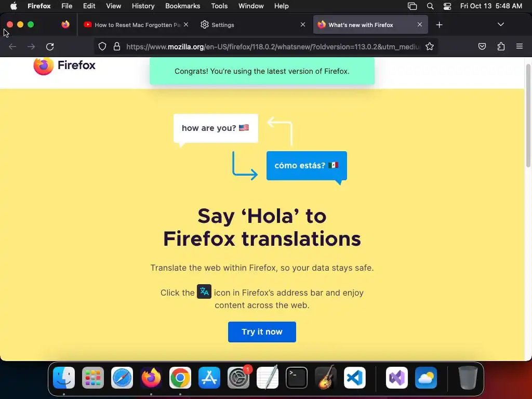Open Visual Studio from the Dock
This screenshot has width=532, height=399.
click(x=396, y=378)
